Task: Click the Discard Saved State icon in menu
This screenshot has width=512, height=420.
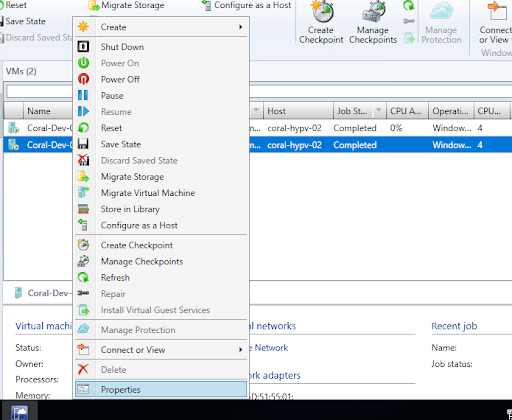Action: click(83, 160)
